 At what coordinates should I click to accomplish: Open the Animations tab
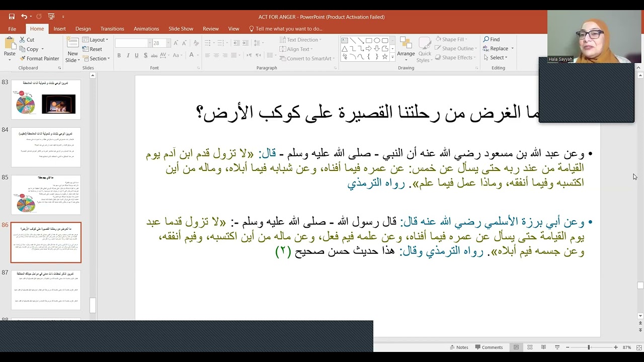pos(146,29)
